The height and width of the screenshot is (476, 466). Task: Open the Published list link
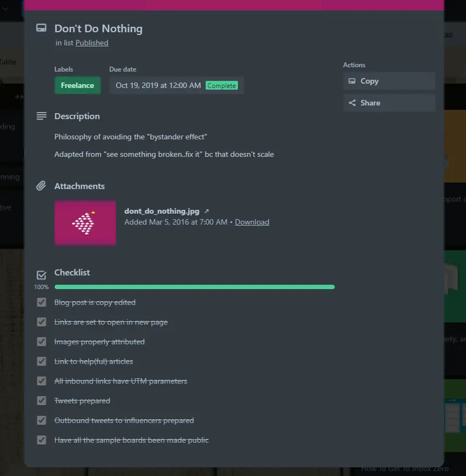click(x=92, y=43)
